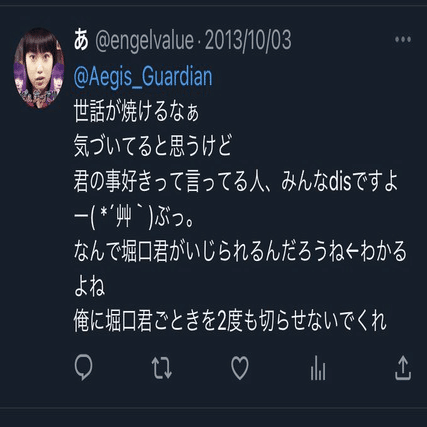Open the 2013/10/03 timestamp link
This screenshot has height=427, width=427.
point(248,40)
